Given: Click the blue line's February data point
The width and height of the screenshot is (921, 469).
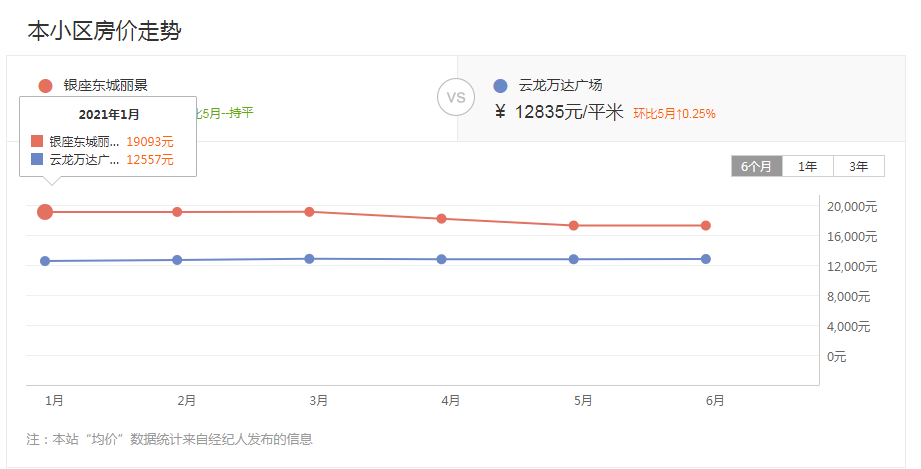Looking at the screenshot, I should tap(177, 260).
